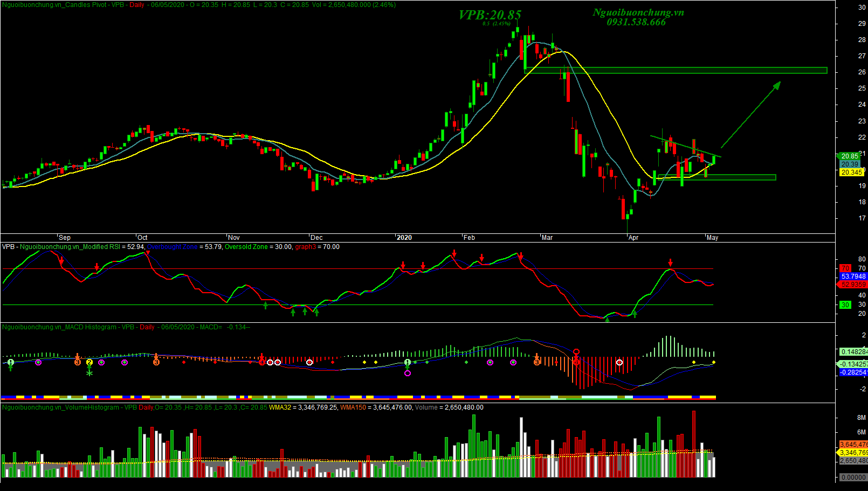Image resolution: width=868 pixels, height=491 pixels.
Task: Click the Overbought Zone = 53.79 label
Action: [184, 247]
